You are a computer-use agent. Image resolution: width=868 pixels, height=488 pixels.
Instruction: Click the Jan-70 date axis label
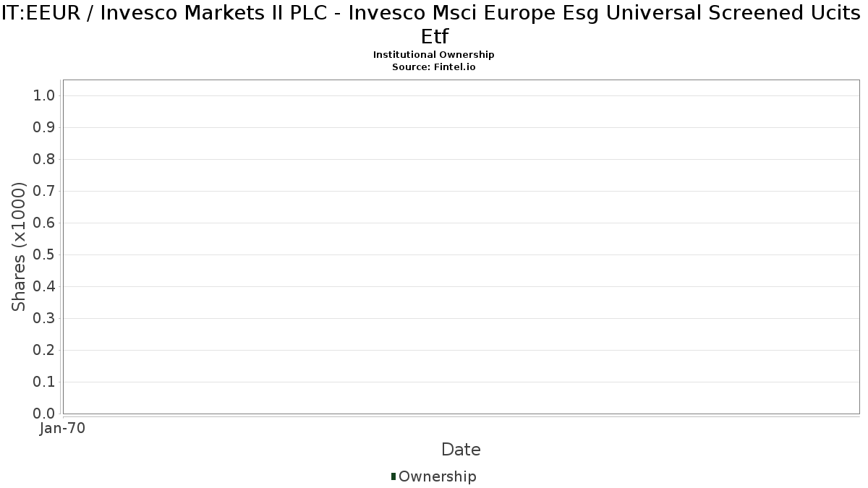click(63, 429)
